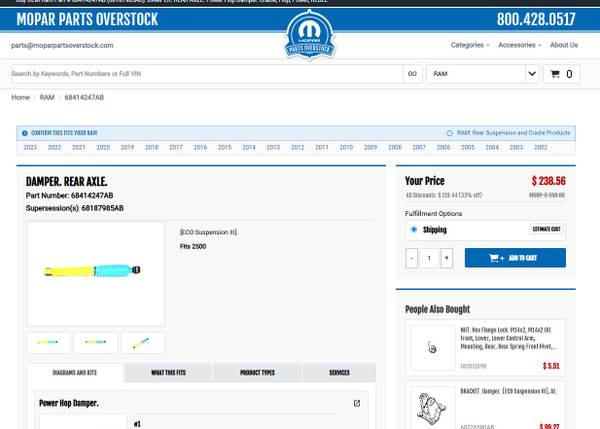Select model year 2019
The image size is (600, 429).
tap(127, 148)
